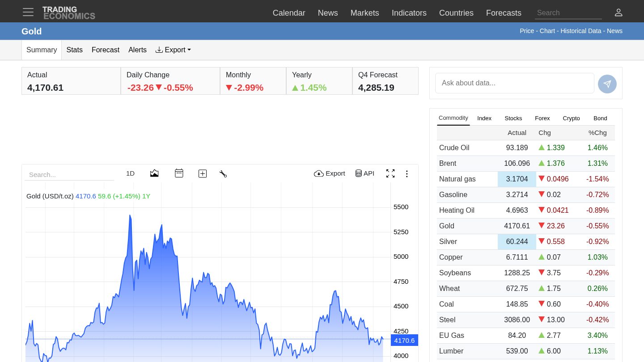The height and width of the screenshot is (362, 644).
Task: Show the Forex market tab
Action: pos(542,118)
